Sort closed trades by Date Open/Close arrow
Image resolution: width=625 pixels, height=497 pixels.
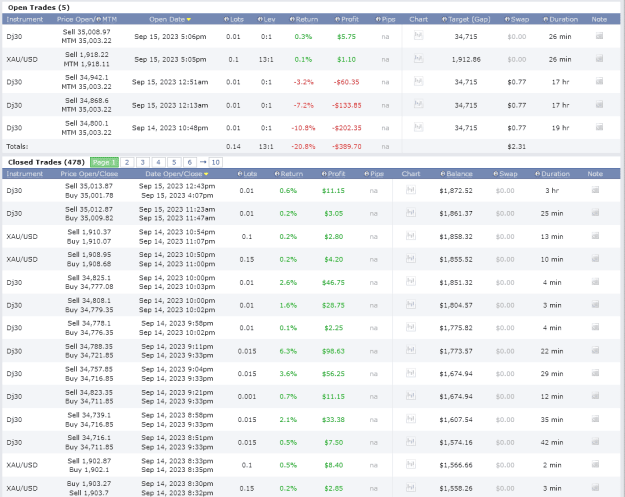point(206,174)
